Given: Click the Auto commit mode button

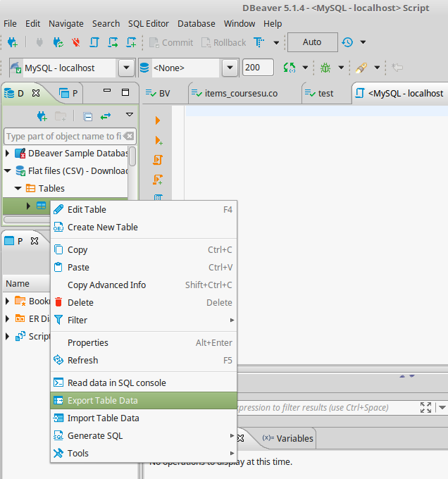Looking at the screenshot, I should (x=313, y=42).
